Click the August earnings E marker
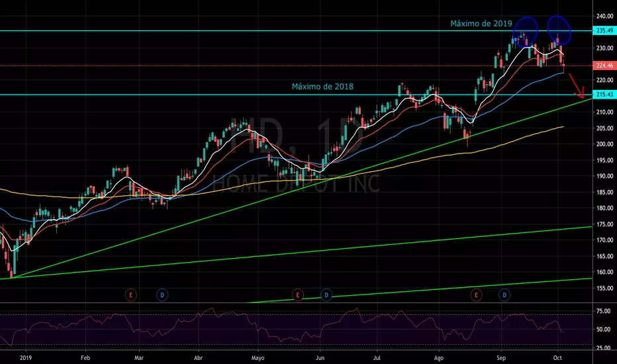Image resolution: width=617 pixels, height=364 pixels. click(476, 295)
